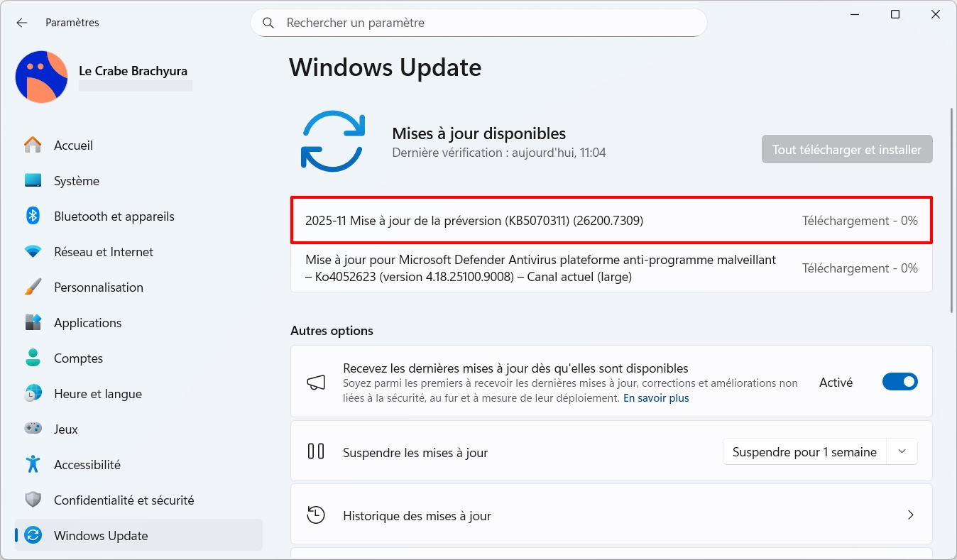
Task: Open the Système settings section
Action: point(77,181)
